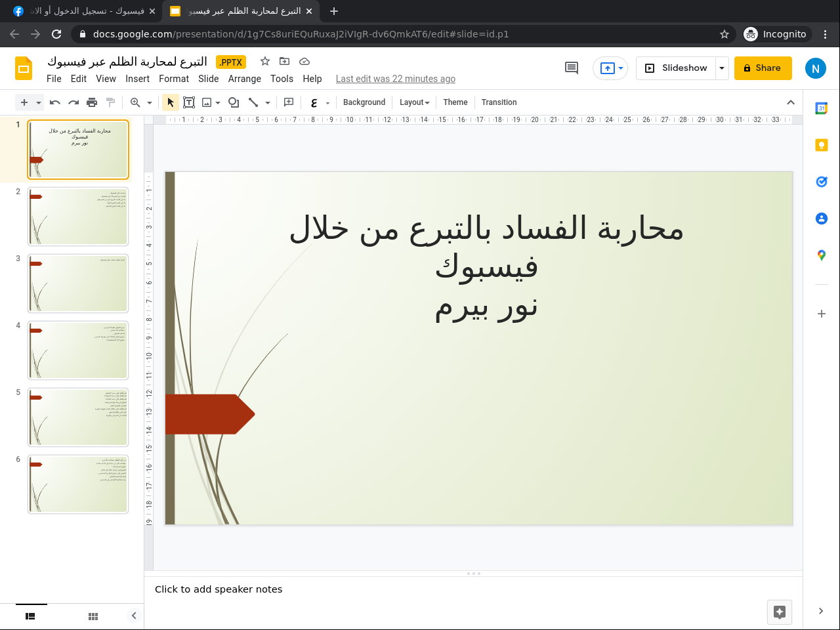Open the Layout dropdown
This screenshot has height=630, width=840.
(414, 102)
